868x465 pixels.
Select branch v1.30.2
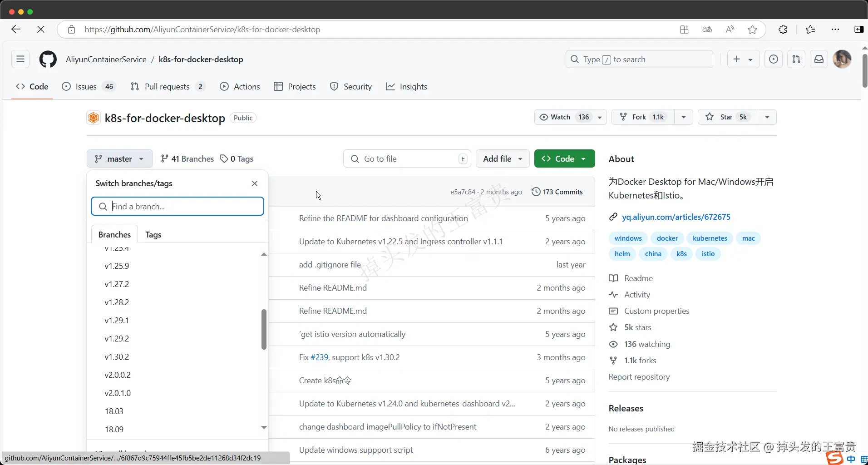pyautogui.click(x=117, y=357)
